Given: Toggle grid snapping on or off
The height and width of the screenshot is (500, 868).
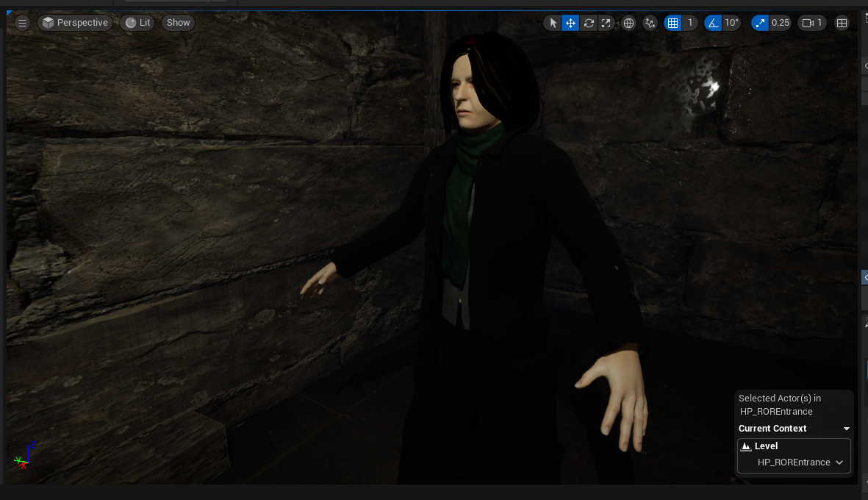Looking at the screenshot, I should (x=672, y=23).
